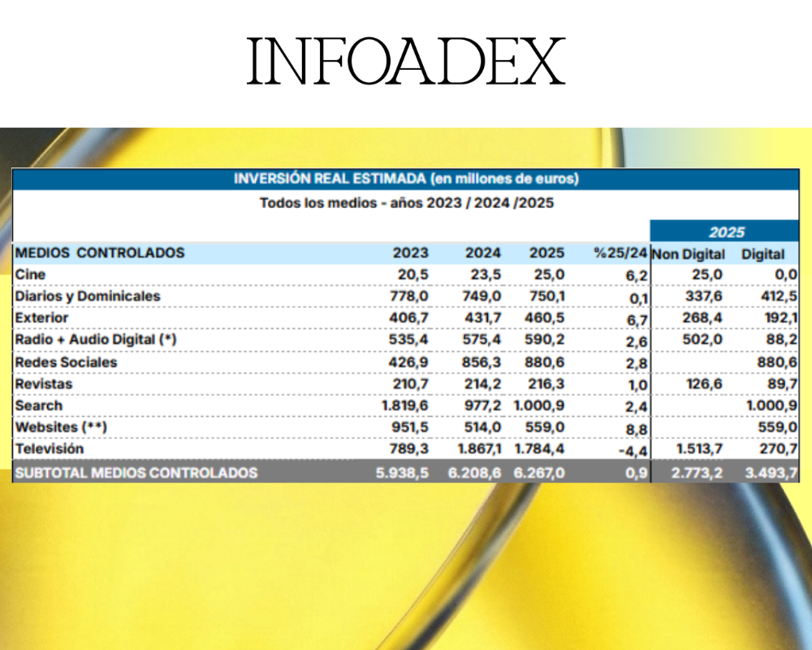Click Exterior Digital value 192,1

coord(781,318)
